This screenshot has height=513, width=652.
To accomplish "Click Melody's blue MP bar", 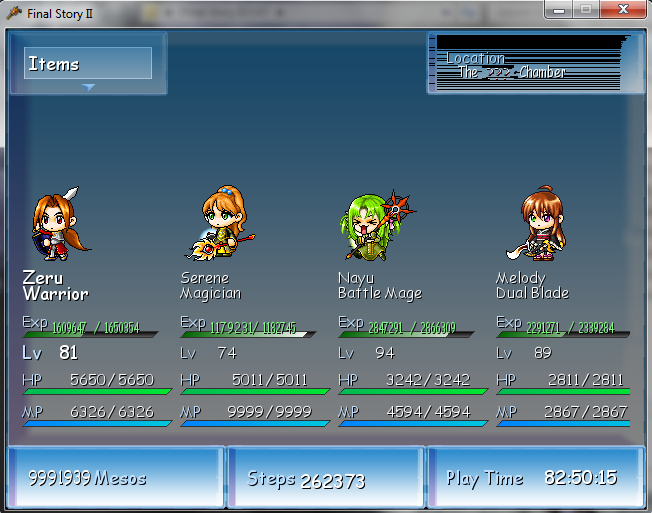I will pyautogui.click(x=563, y=423).
